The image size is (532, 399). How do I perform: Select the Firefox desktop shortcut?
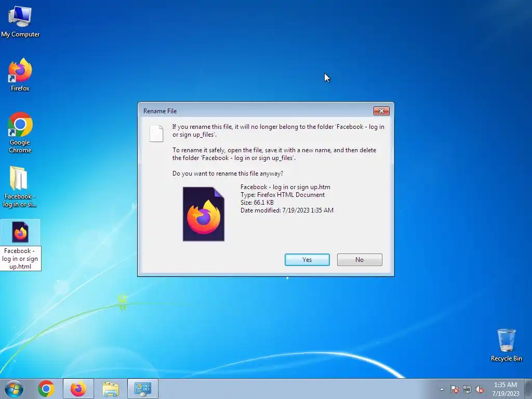pyautogui.click(x=20, y=75)
